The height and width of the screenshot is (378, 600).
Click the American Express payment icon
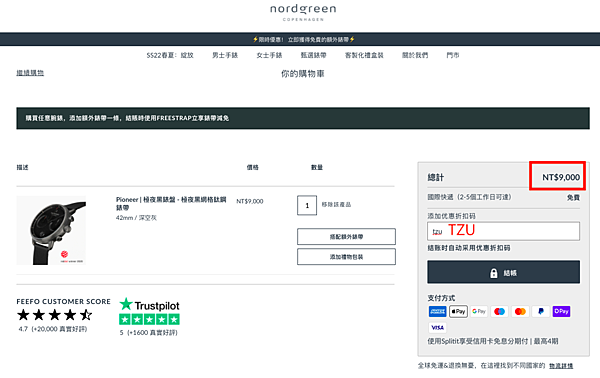point(437,311)
